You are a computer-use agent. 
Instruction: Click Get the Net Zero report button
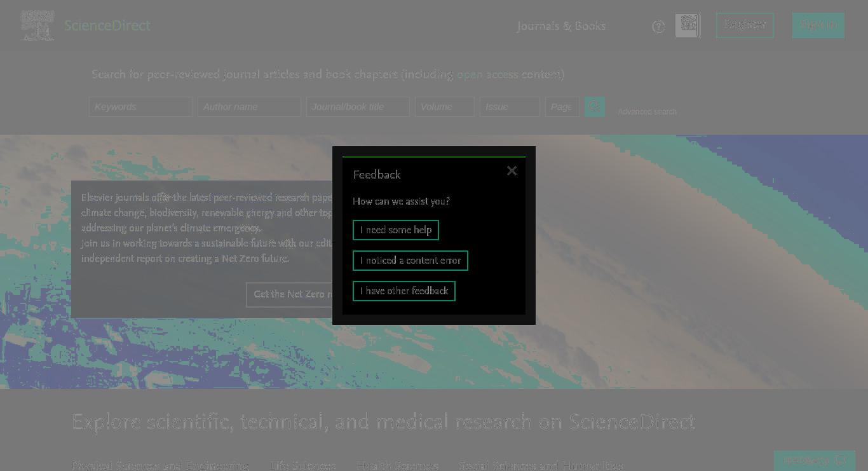[289, 294]
